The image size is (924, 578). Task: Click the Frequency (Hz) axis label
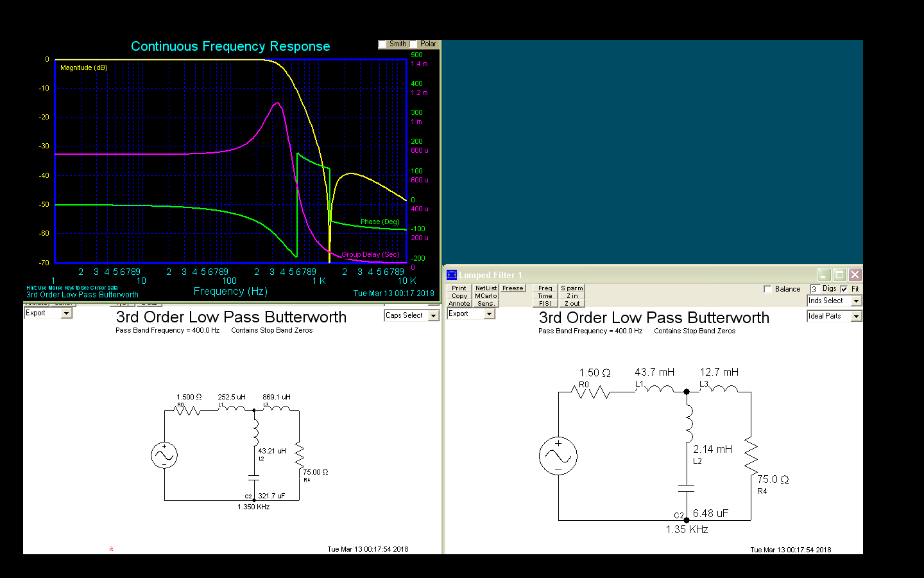[230, 292]
